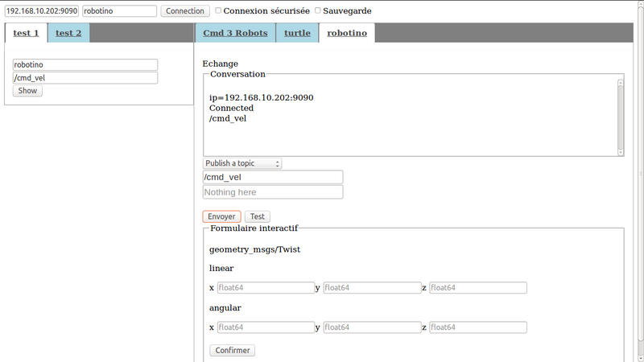Switch to Cmd 3 Robots tab

(x=235, y=33)
